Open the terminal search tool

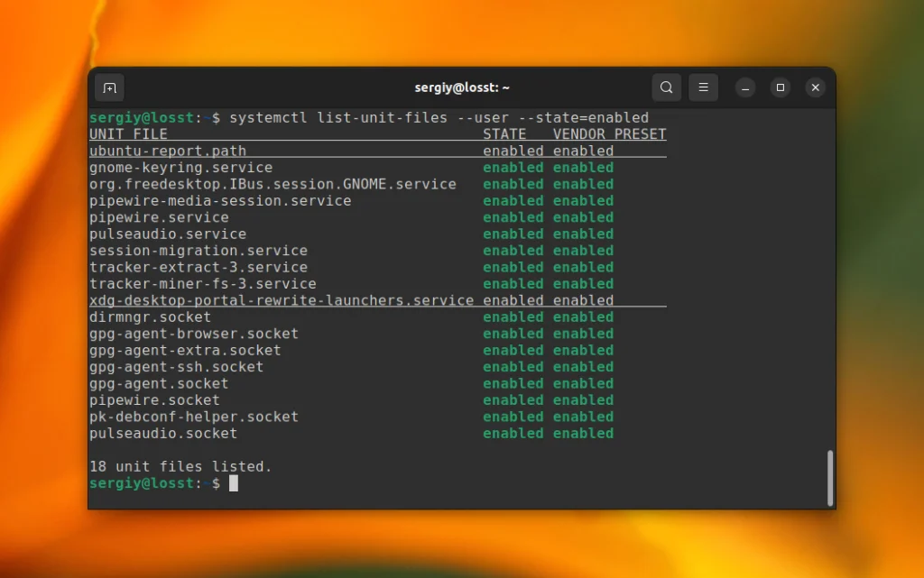click(x=667, y=87)
